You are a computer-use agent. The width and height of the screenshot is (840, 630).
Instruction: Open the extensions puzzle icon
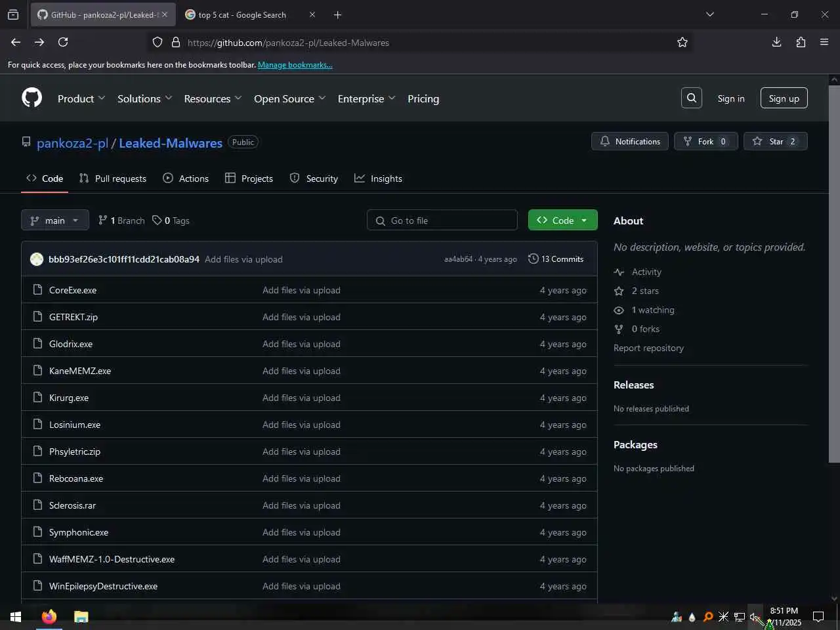point(801,42)
